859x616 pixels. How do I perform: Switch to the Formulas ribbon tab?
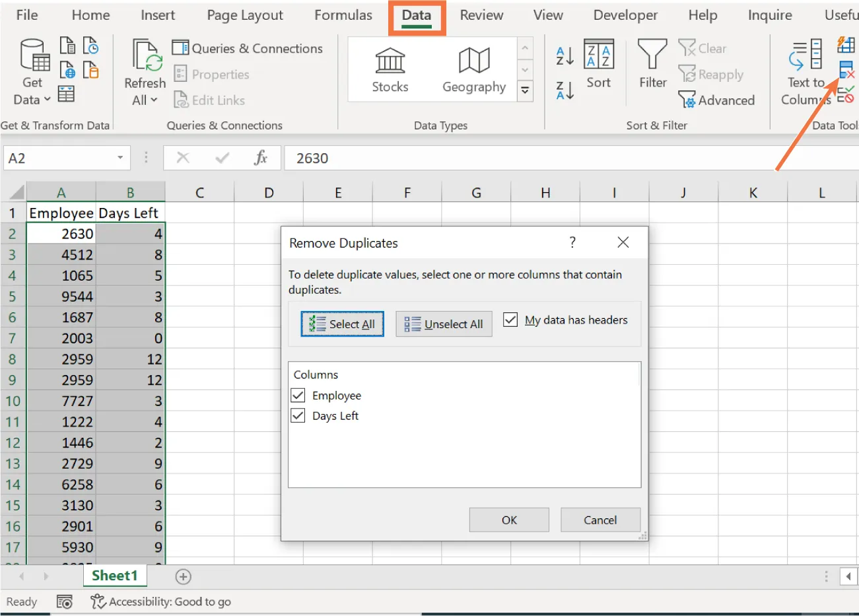[343, 15]
